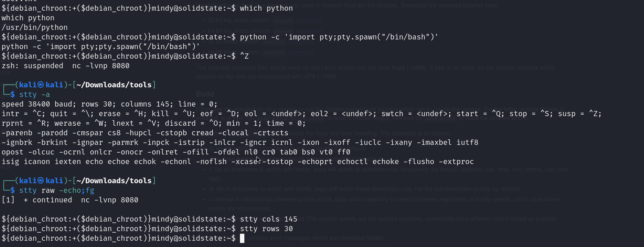Click the "stty -a" command text
The height and width of the screenshot is (247, 644).
click(x=35, y=95)
